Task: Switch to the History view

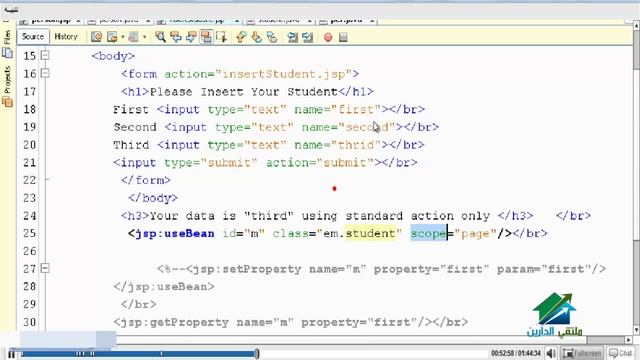Action: pos(66,37)
